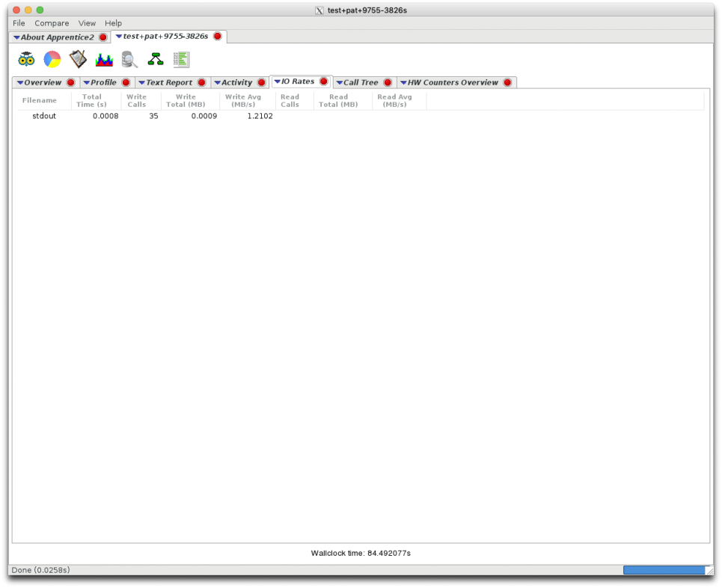Expand About Apprentice2 tab dropdown arrow
722x588 pixels.
pos(17,37)
